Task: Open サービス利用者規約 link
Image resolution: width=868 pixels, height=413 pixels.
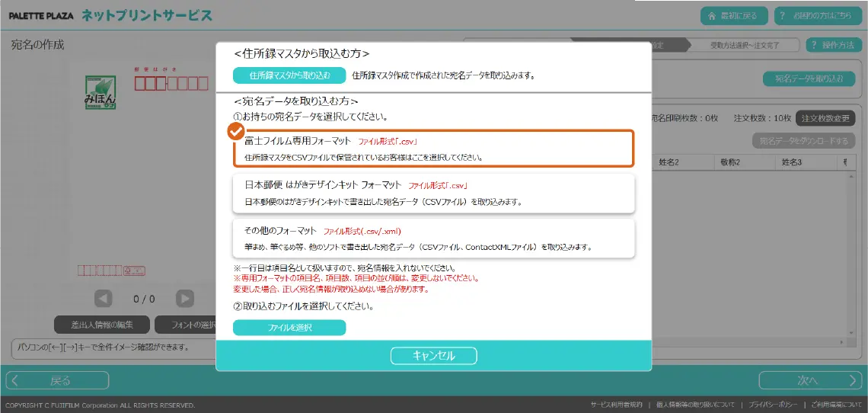Action: click(616, 405)
